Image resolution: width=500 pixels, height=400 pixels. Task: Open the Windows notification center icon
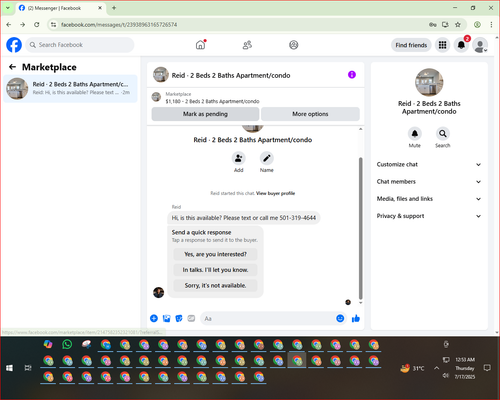pyautogui.click(x=487, y=368)
